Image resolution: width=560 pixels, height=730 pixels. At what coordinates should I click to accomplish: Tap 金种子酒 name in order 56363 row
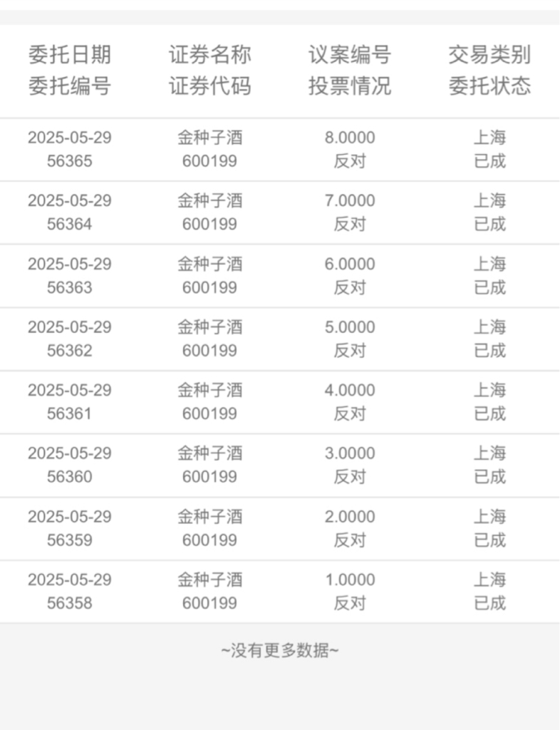pos(209,264)
